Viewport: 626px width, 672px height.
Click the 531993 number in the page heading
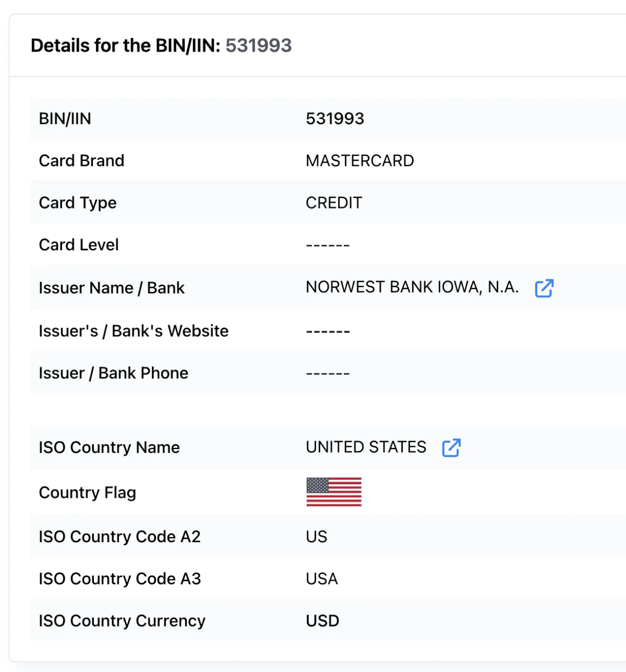pos(258,45)
